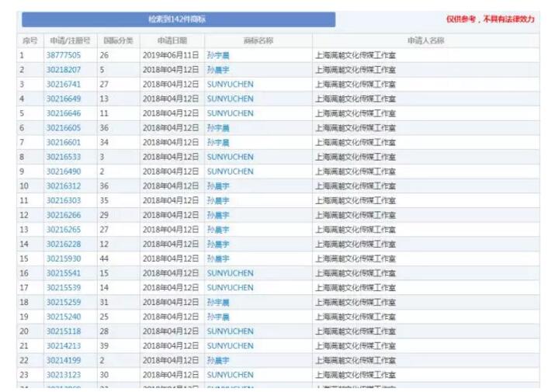This screenshot has width=555, height=392.
Task: Open registration number 30218207 link
Action: [x=63, y=70]
